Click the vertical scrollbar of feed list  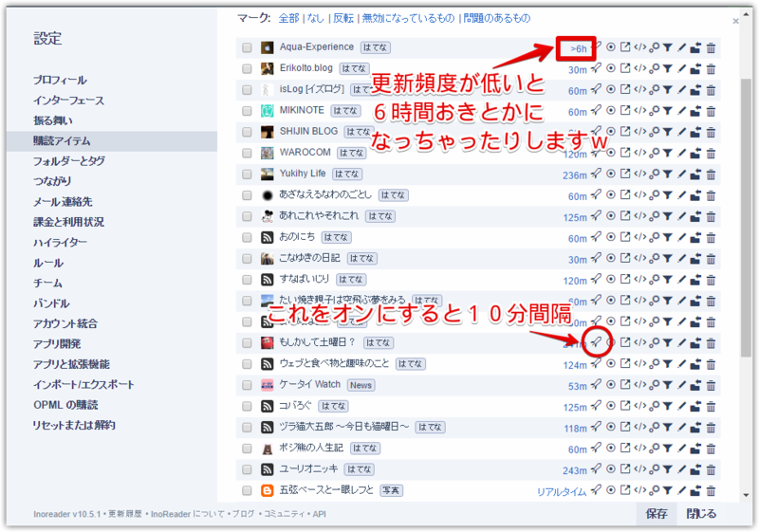(x=746, y=218)
